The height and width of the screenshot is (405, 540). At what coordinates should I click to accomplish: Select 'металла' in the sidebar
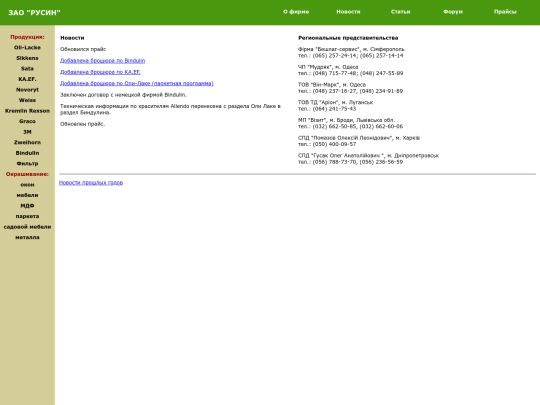coord(27,237)
